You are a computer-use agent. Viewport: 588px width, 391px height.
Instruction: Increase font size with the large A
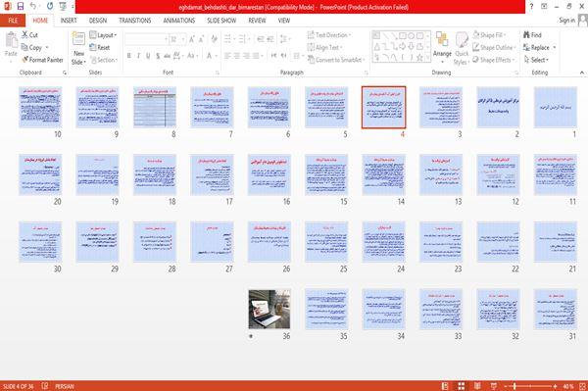(x=192, y=39)
